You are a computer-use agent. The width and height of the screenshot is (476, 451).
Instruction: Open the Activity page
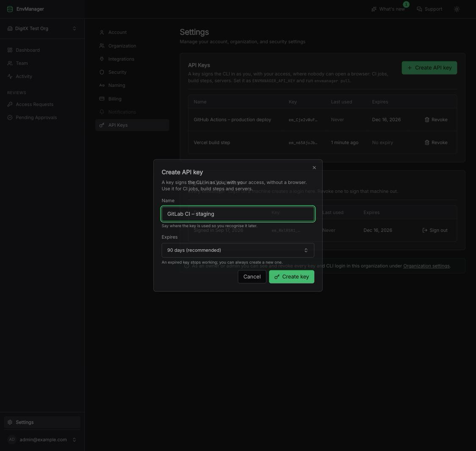point(42,76)
